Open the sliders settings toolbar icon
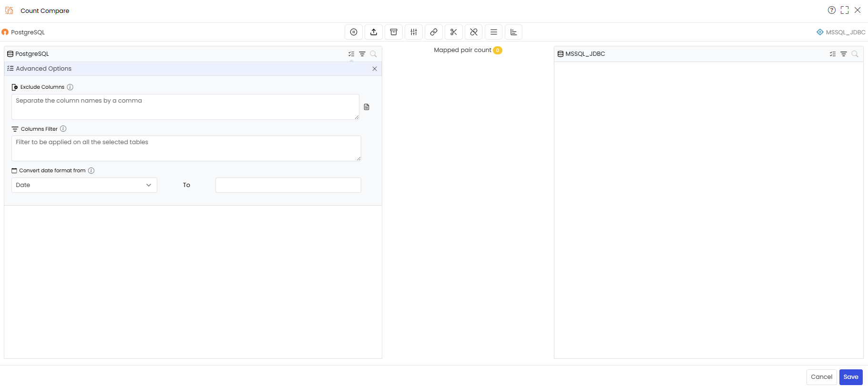Viewport: 868px width, 387px height. (414, 32)
